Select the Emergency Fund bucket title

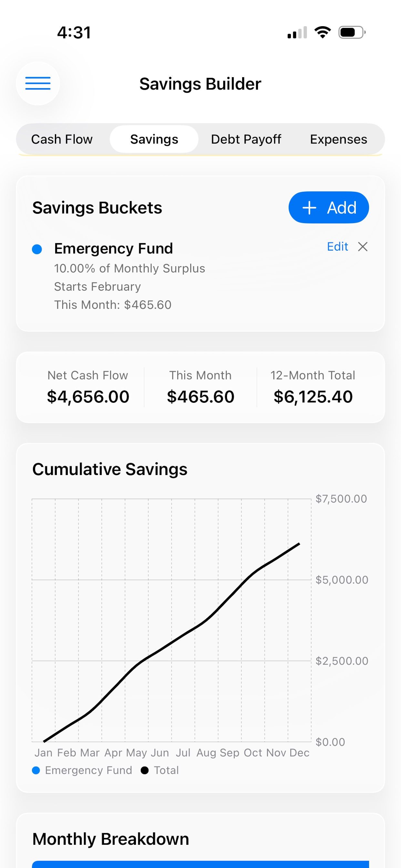pyautogui.click(x=114, y=249)
